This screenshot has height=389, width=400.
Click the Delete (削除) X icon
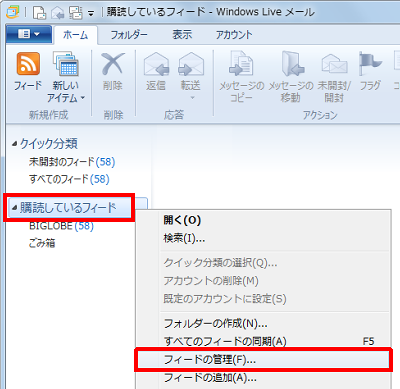(x=113, y=64)
